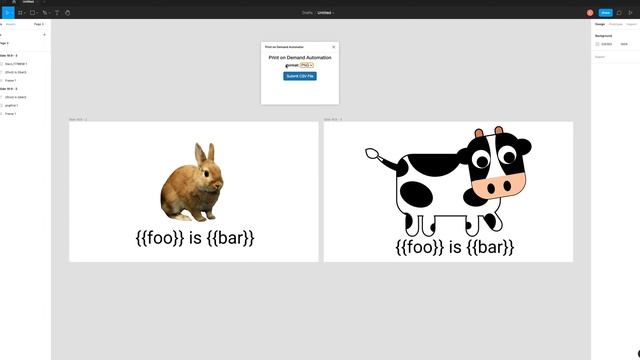This screenshot has width=640, height=360.
Task: Select the Untitled tab in title bar
Action: click(x=28, y=2)
